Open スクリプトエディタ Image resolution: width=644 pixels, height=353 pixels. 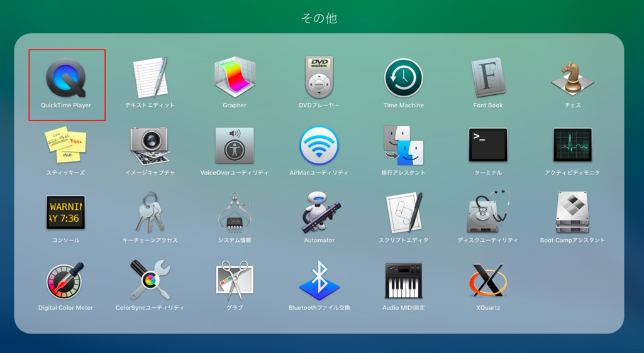(x=403, y=213)
